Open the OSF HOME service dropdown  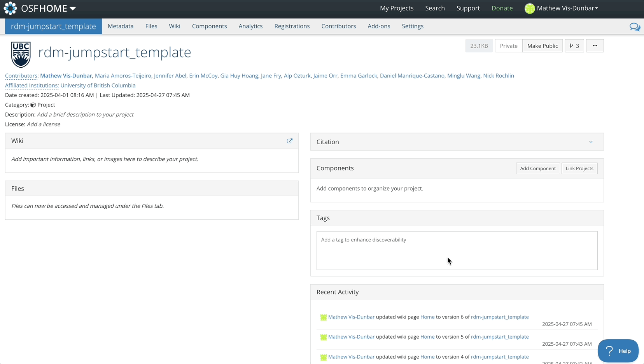pos(72,9)
